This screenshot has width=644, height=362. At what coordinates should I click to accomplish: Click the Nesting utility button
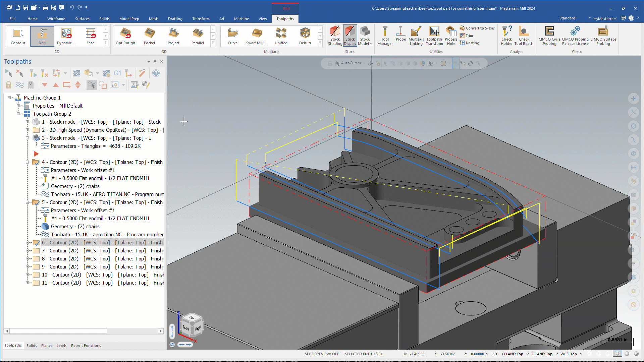tap(470, 43)
